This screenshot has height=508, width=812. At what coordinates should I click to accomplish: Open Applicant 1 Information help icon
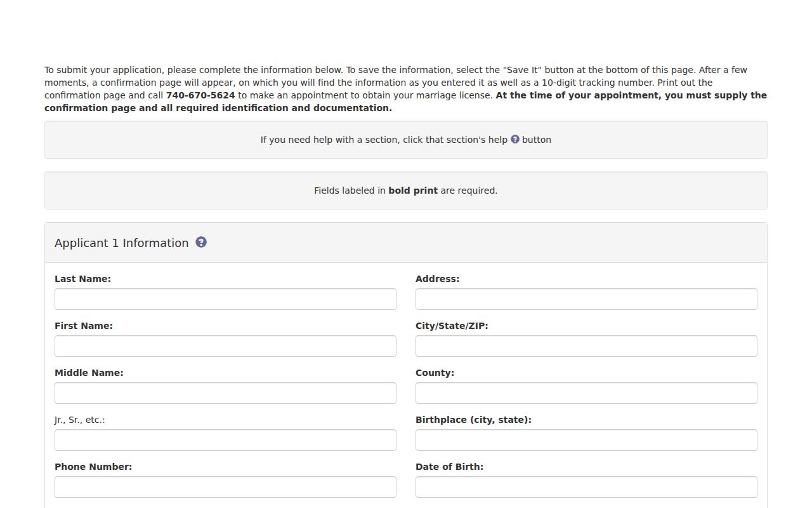click(x=201, y=242)
